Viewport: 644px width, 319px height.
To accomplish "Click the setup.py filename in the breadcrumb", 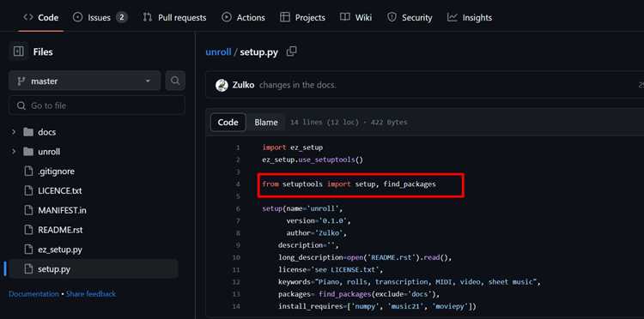I will (x=258, y=52).
